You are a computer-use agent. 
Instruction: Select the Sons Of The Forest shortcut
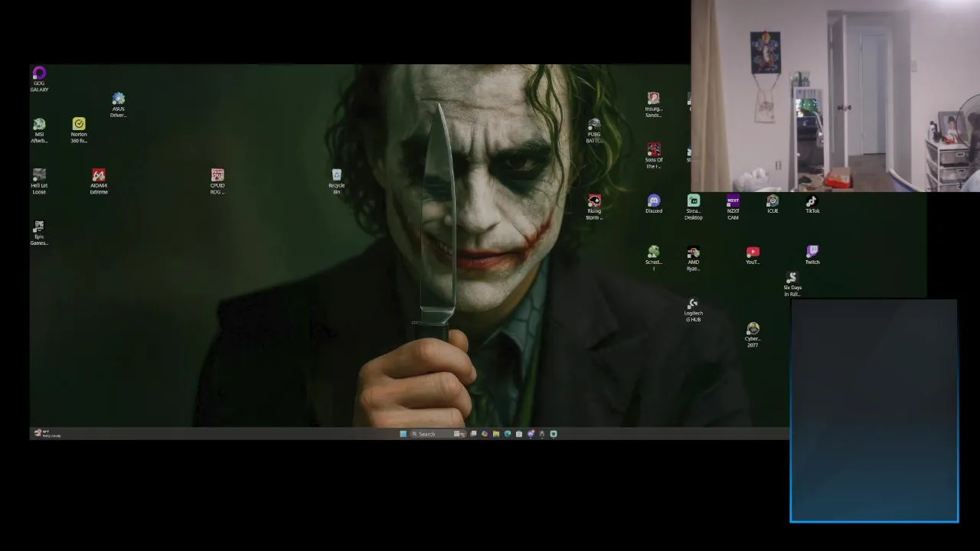tap(653, 156)
